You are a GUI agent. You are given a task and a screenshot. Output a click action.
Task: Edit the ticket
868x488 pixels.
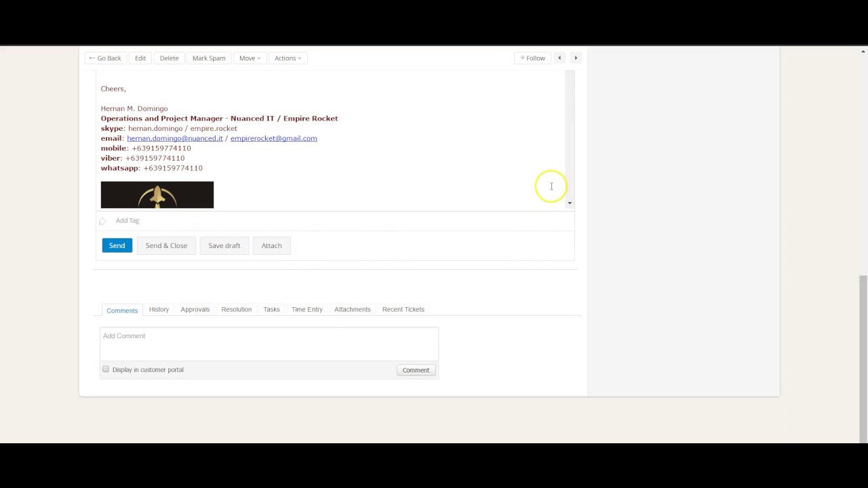(140, 58)
